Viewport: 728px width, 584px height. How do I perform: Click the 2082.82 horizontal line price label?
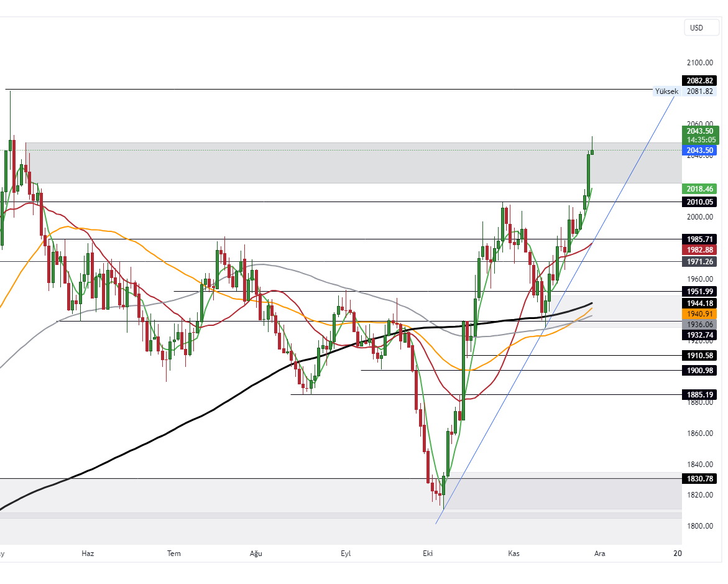699,80
